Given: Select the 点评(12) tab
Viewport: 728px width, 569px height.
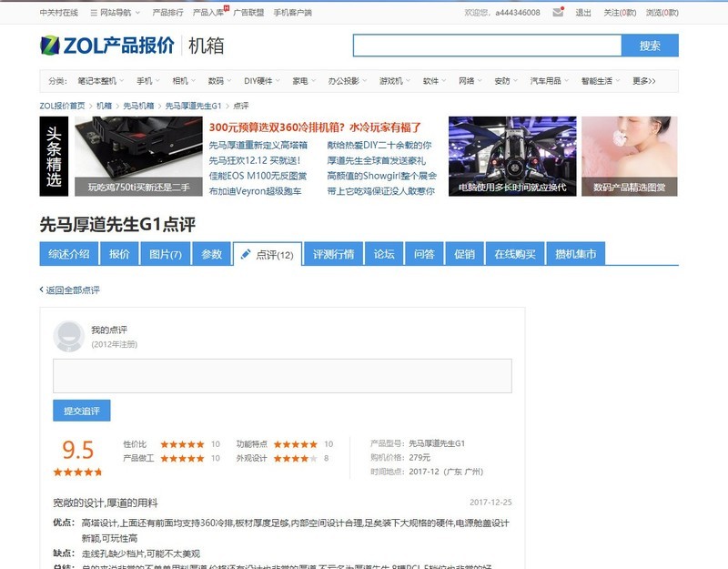Looking at the screenshot, I should click(x=268, y=254).
